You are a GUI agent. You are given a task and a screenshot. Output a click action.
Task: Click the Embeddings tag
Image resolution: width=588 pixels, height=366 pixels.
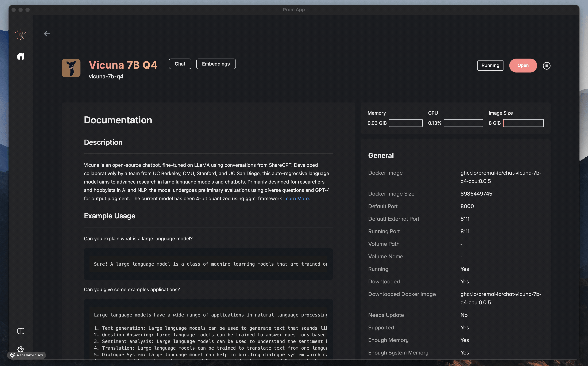(216, 64)
